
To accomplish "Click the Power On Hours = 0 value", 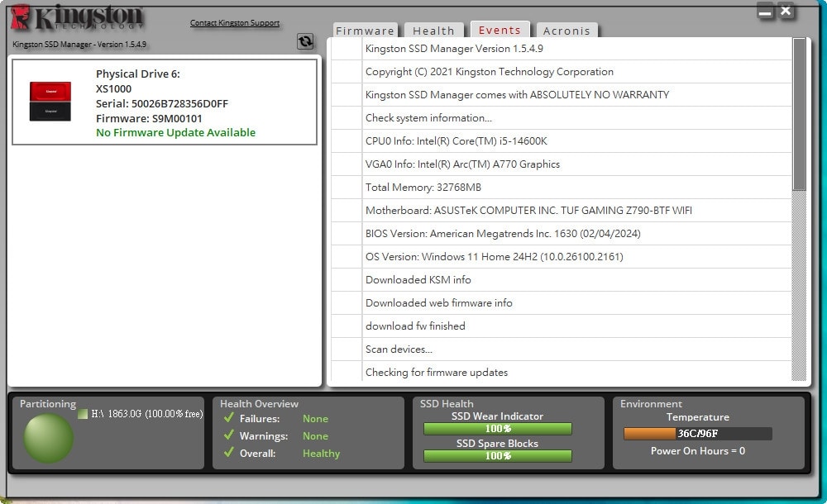I will [698, 451].
